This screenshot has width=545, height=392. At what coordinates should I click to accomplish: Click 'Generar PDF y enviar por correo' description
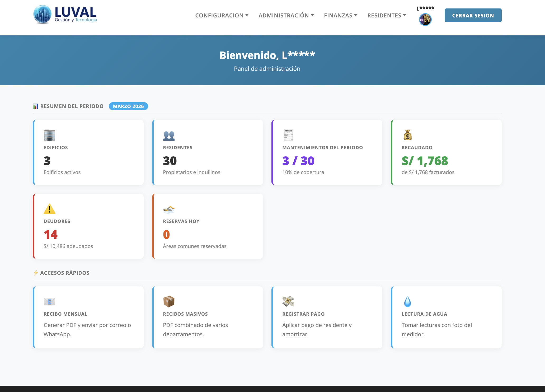[87, 330]
